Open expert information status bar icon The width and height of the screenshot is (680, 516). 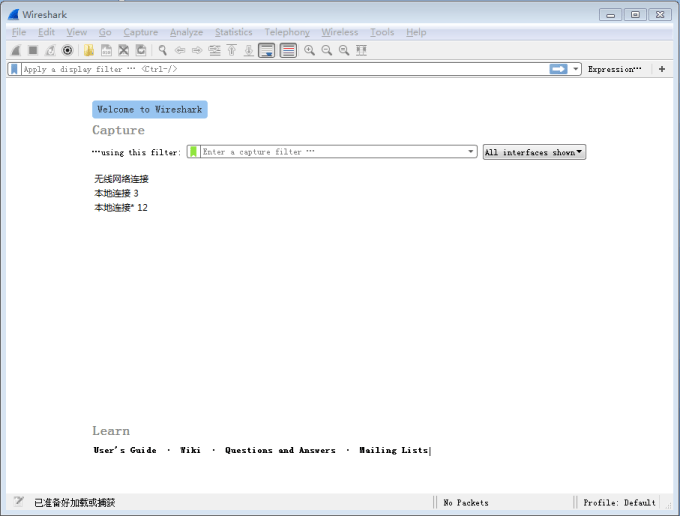18,502
